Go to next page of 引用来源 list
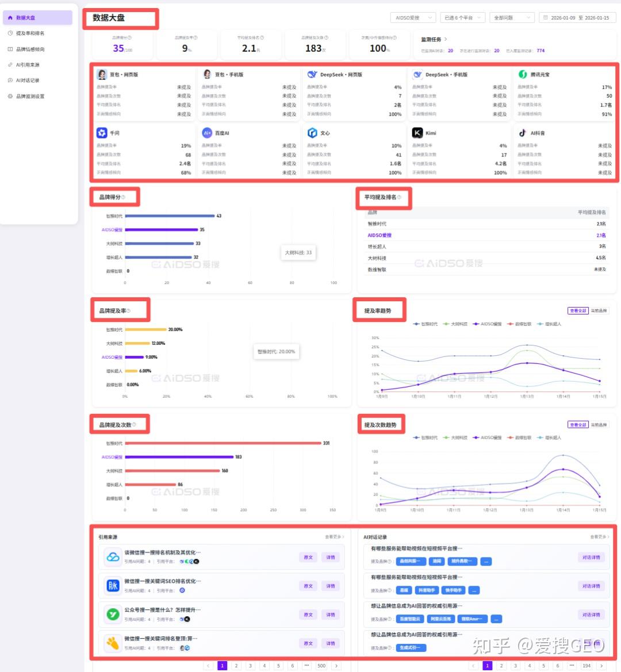Image resolution: width=621 pixels, height=672 pixels. [x=336, y=666]
